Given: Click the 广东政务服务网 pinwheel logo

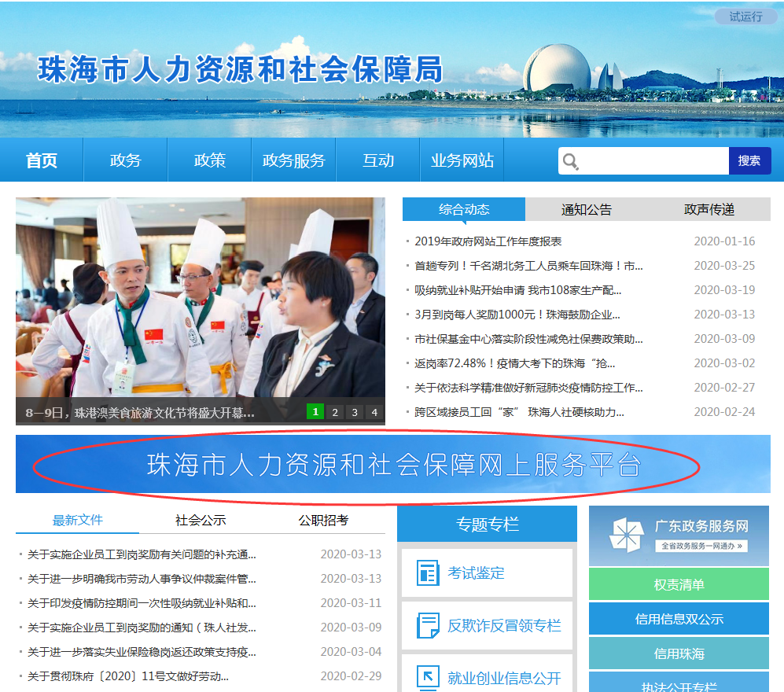Looking at the screenshot, I should pos(627,536).
